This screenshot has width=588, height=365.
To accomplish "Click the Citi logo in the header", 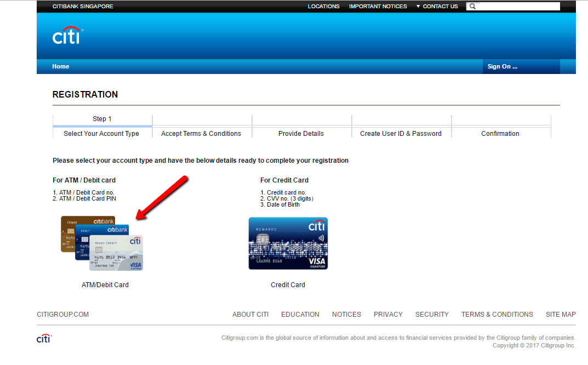I will 67,35.
